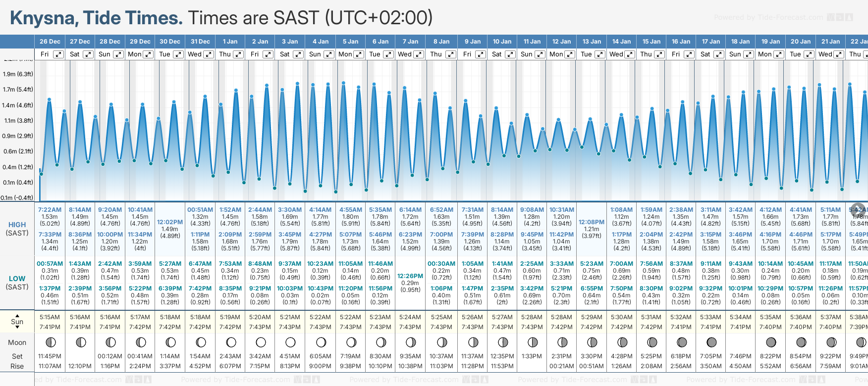
Task: Click the 12:02PM high tide on 30 Dec
Action: click(169, 222)
